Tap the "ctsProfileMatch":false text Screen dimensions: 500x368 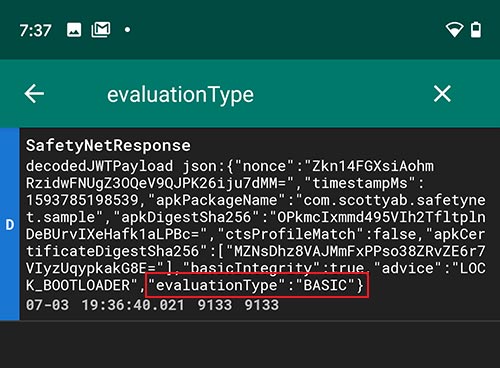317,234
